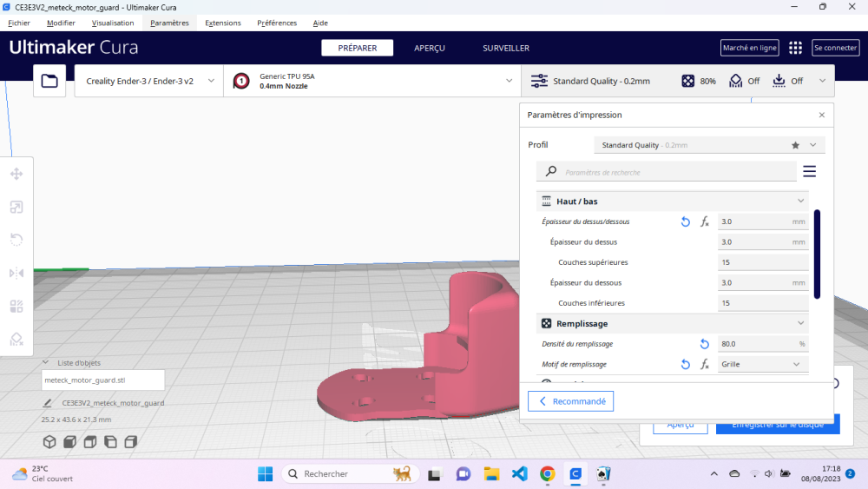Image resolution: width=868 pixels, height=489 pixels.
Task: Open Windows Start menu
Action: [265, 474]
